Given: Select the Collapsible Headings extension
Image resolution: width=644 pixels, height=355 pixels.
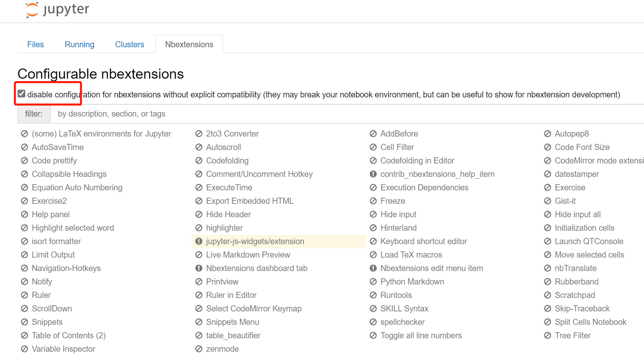Looking at the screenshot, I should tap(69, 174).
